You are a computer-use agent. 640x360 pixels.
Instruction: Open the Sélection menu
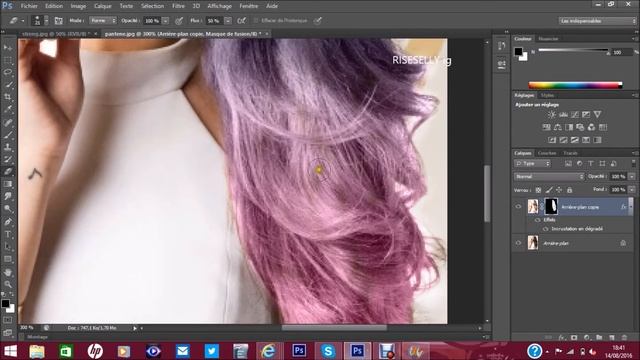point(152,6)
